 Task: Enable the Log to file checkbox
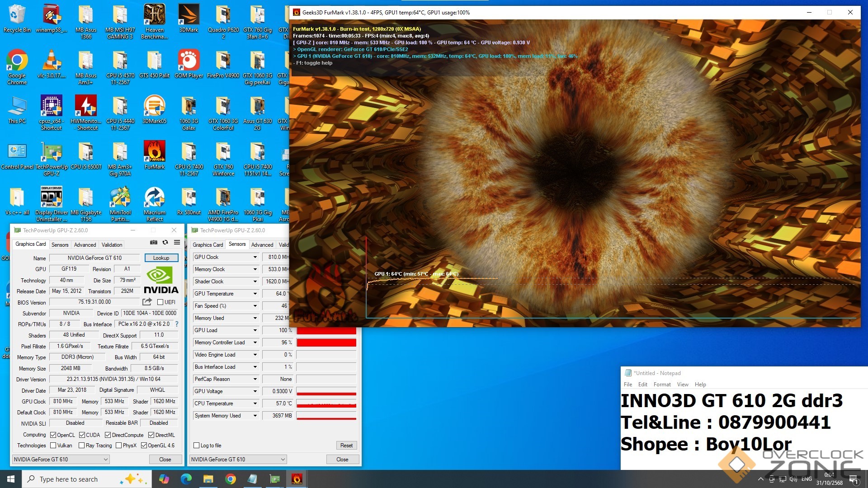[x=197, y=446]
